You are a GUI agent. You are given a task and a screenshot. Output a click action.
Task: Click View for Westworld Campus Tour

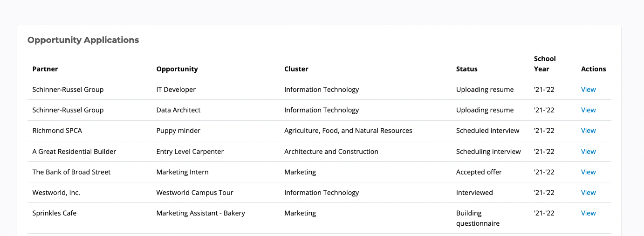tap(588, 193)
